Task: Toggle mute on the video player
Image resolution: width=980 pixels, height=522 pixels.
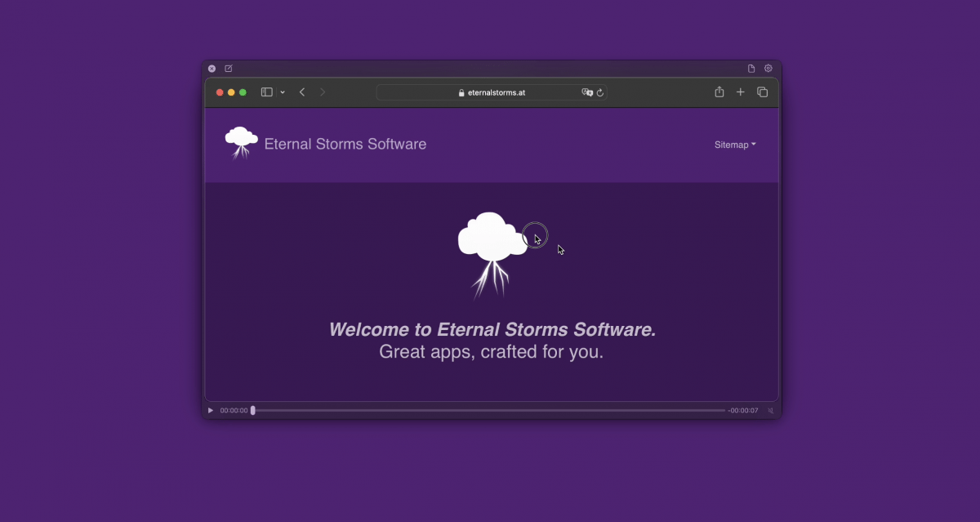Action: 770,411
